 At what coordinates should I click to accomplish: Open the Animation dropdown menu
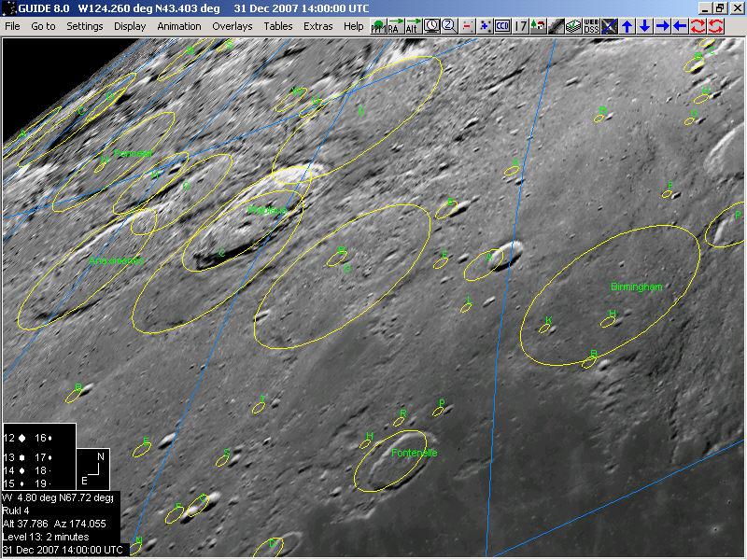coord(179,26)
